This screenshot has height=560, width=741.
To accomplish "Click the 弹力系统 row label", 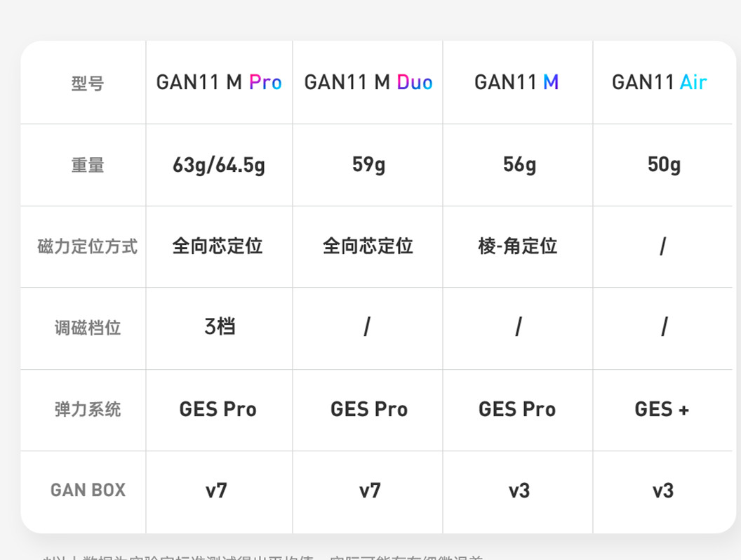I will [x=88, y=409].
